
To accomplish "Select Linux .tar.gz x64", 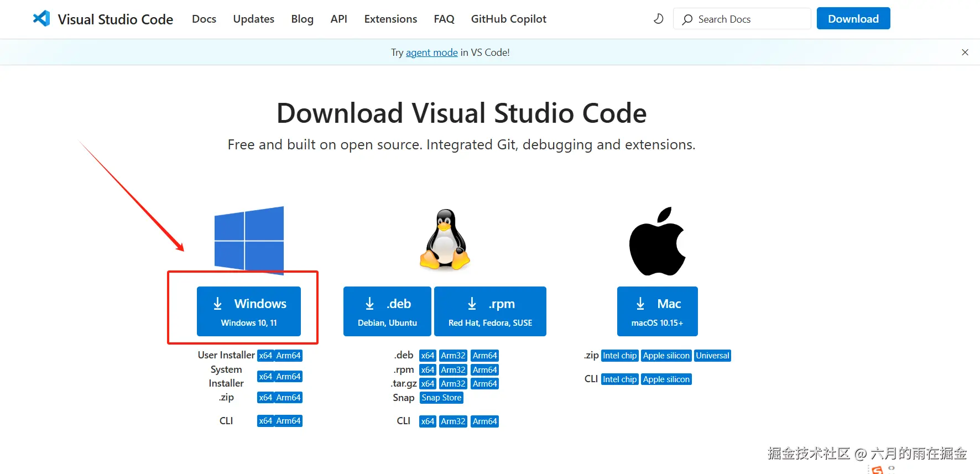I will pyautogui.click(x=428, y=384).
